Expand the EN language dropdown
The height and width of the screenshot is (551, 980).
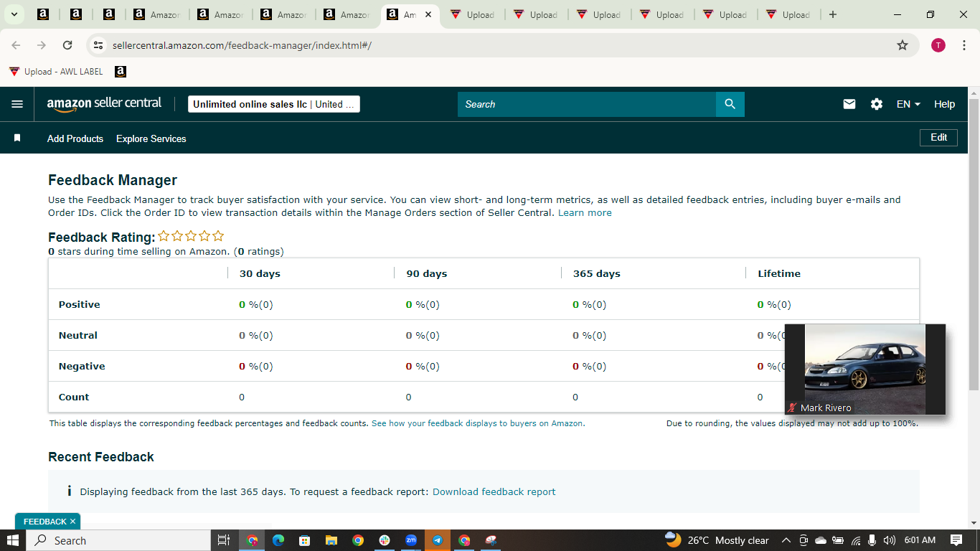pos(908,104)
